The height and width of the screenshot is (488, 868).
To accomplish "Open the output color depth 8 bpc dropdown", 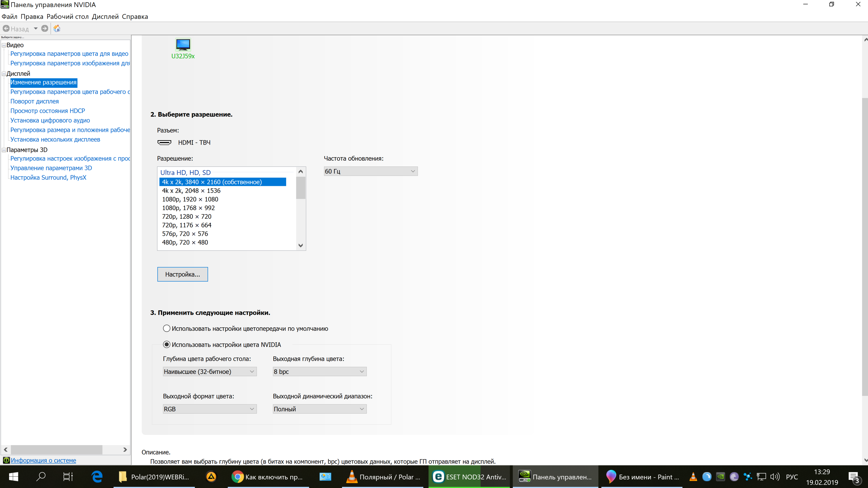I will click(319, 371).
